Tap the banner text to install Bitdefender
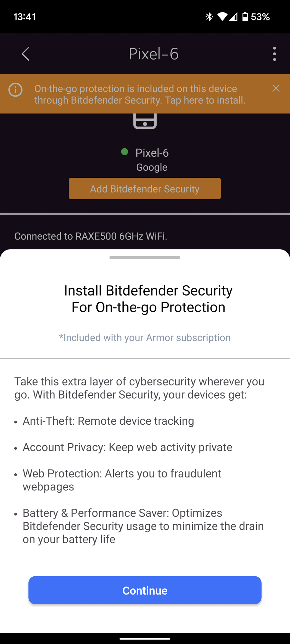 coord(140,94)
